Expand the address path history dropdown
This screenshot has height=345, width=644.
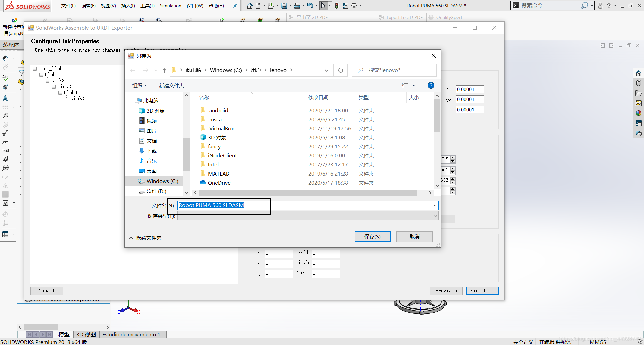(327, 70)
